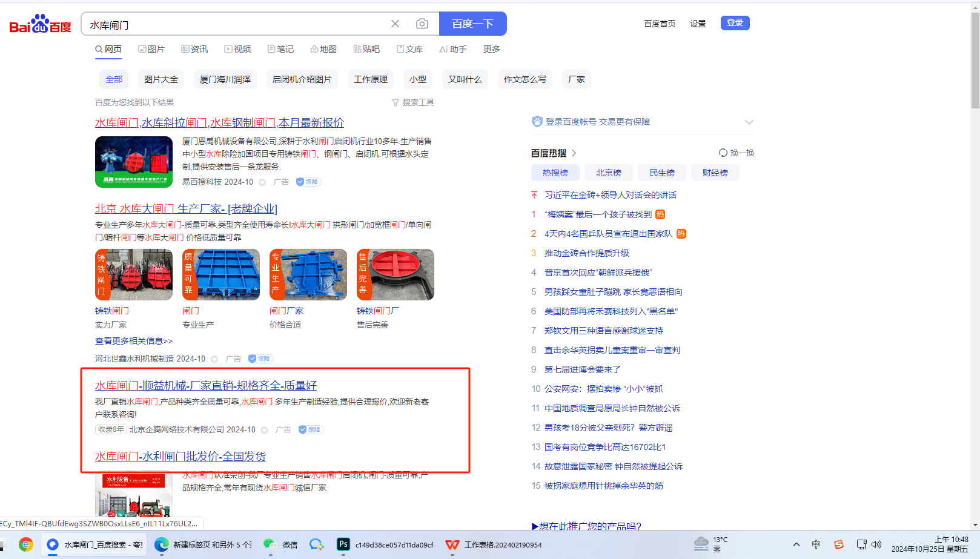Select the 厦门海川润泽 filter chip
Viewport: 980px width, 559px height.
coord(225,79)
